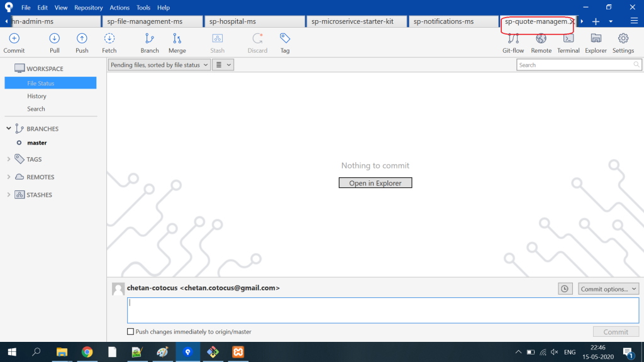Open the Tools menu

pyautogui.click(x=143, y=8)
